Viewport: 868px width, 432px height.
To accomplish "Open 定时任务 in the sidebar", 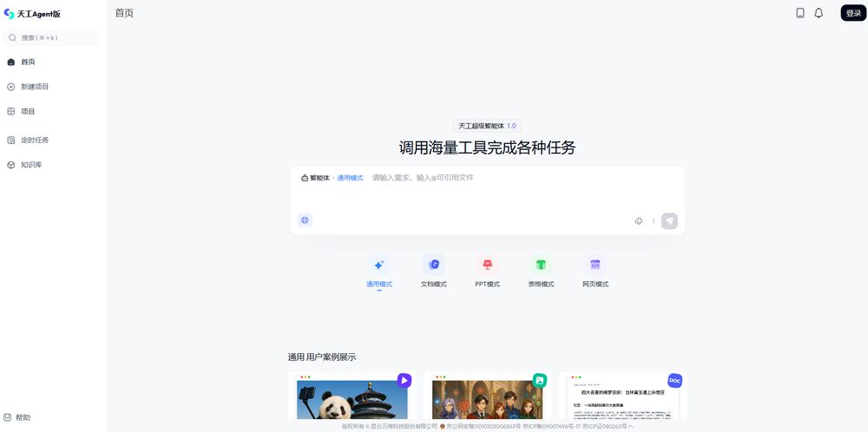I will 35,140.
